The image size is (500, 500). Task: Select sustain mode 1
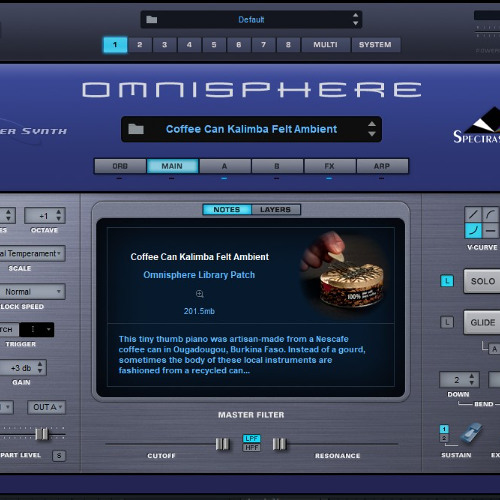tap(444, 429)
